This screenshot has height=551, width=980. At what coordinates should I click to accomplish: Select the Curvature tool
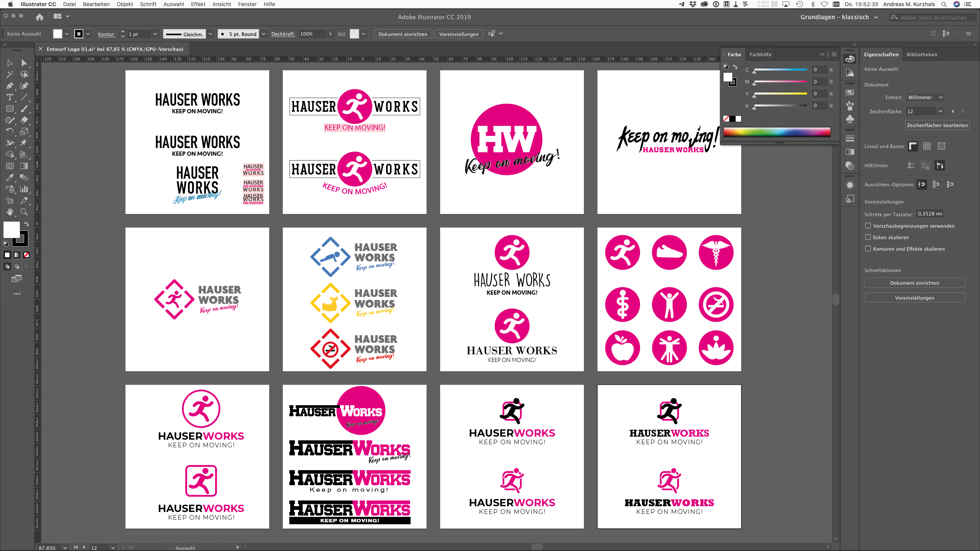point(24,86)
